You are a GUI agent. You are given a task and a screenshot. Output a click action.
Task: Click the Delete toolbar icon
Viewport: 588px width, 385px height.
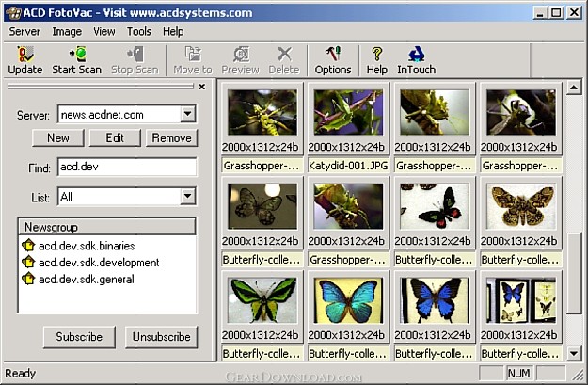[x=285, y=54]
